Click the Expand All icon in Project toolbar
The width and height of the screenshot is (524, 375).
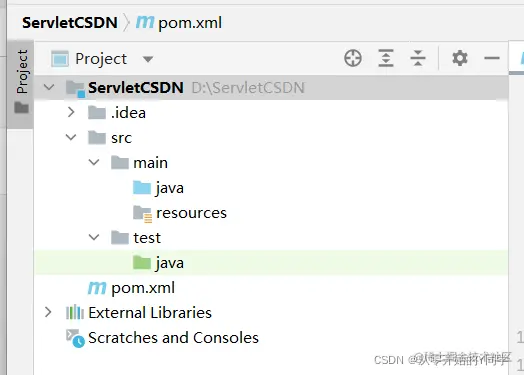pyautogui.click(x=386, y=58)
